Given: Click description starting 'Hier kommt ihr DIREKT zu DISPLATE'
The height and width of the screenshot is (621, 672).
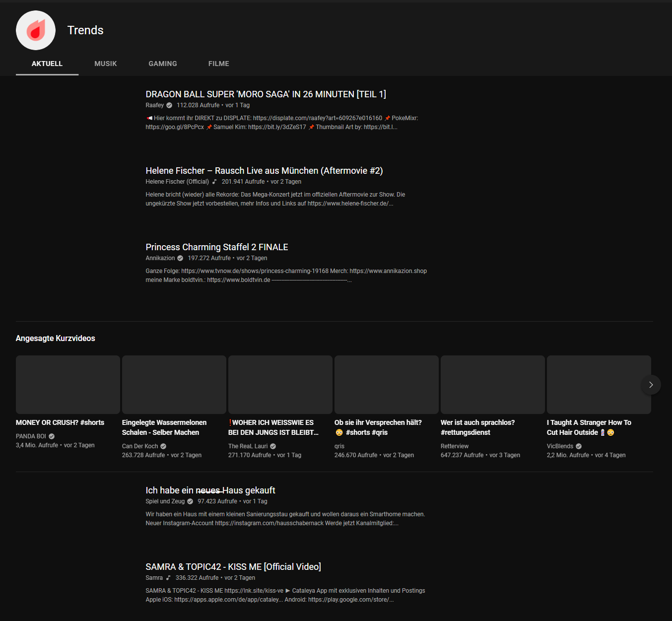Looking at the screenshot, I should point(282,123).
